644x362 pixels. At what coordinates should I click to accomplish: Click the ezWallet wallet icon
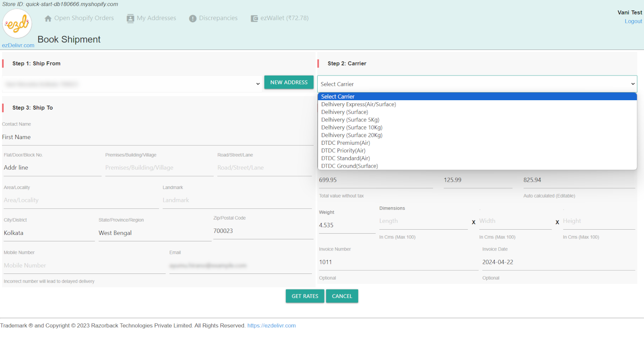pyautogui.click(x=254, y=19)
